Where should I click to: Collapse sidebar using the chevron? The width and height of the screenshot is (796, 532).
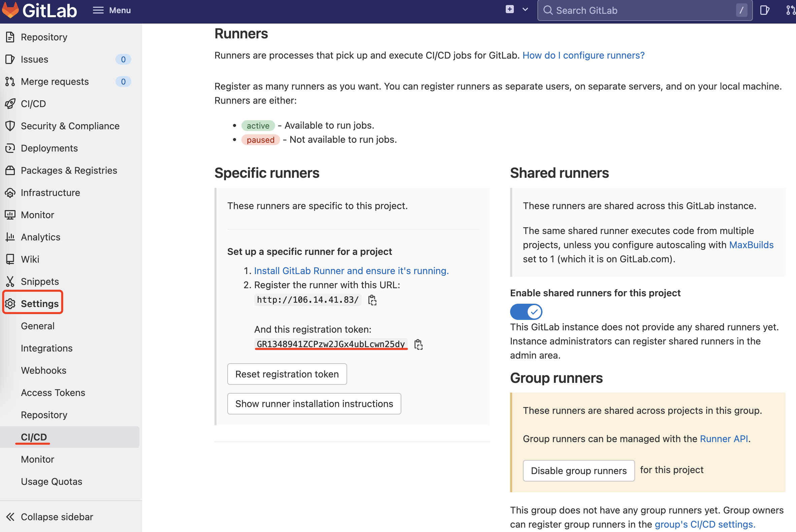coord(10,517)
